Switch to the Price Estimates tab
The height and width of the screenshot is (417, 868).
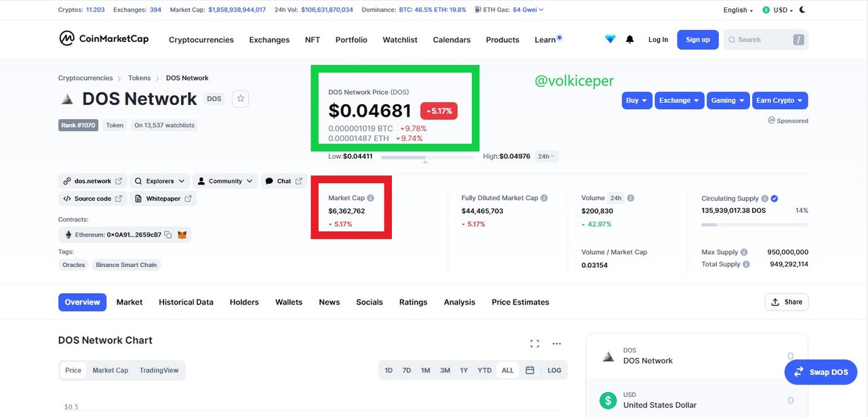point(520,302)
